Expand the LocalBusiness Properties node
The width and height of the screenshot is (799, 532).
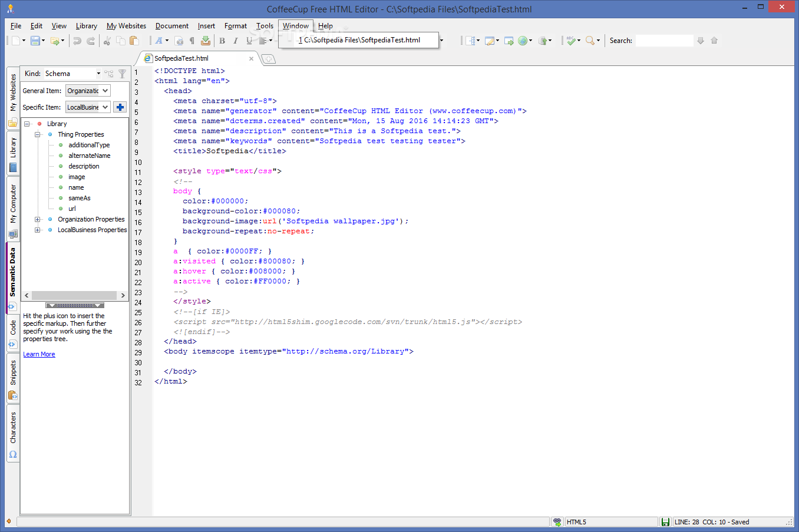tap(38, 230)
